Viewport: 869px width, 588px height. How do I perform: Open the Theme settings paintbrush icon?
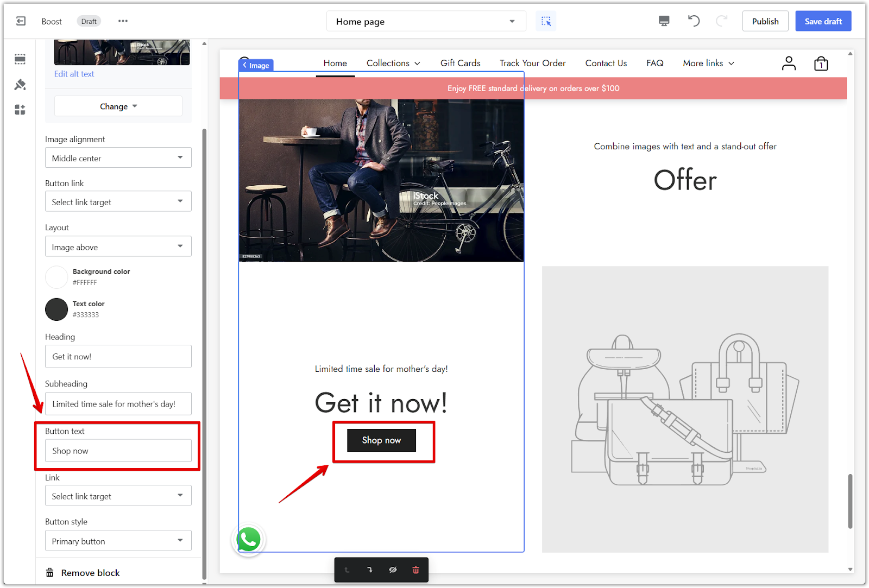click(20, 85)
